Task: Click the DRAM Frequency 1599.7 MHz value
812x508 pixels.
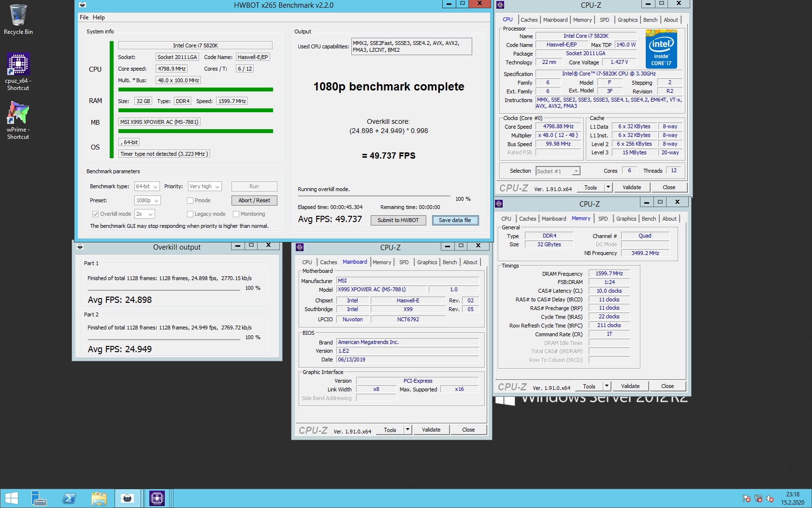Action: 609,273
